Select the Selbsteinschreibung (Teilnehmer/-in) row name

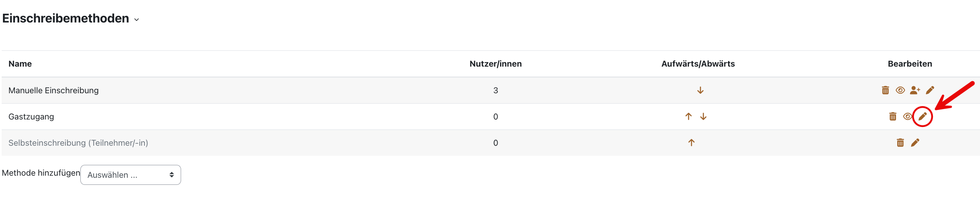pos(78,143)
